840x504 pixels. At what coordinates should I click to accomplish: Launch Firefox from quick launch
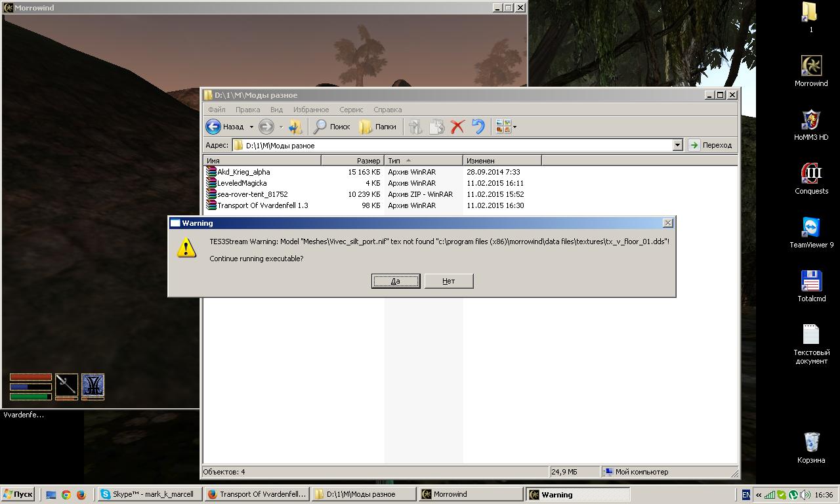point(81,495)
